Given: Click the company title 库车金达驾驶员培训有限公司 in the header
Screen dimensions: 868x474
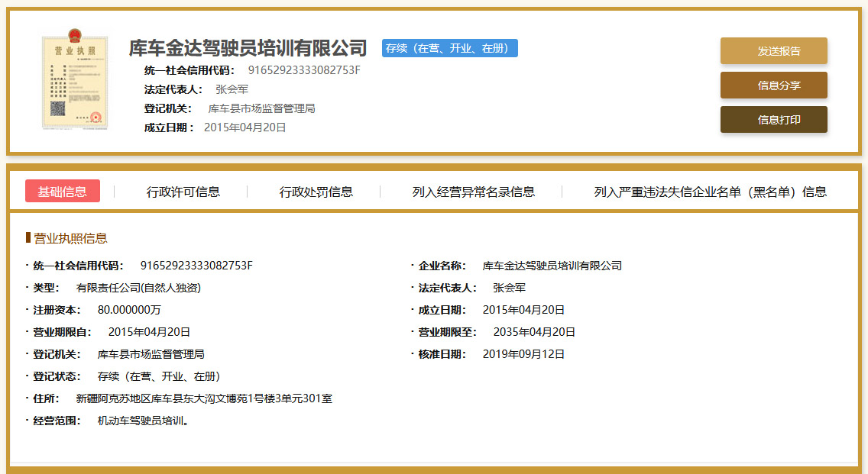Looking at the screenshot, I should [x=248, y=48].
